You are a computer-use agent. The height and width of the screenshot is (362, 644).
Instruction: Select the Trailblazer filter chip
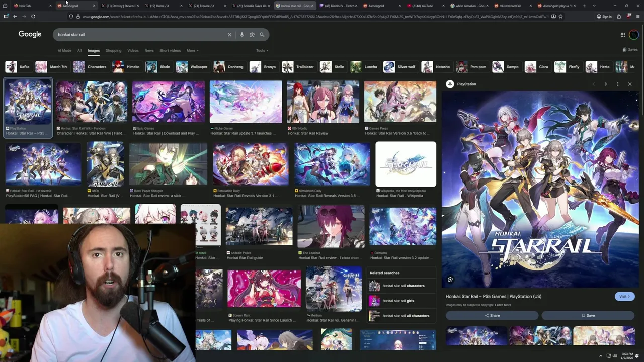[x=298, y=67]
